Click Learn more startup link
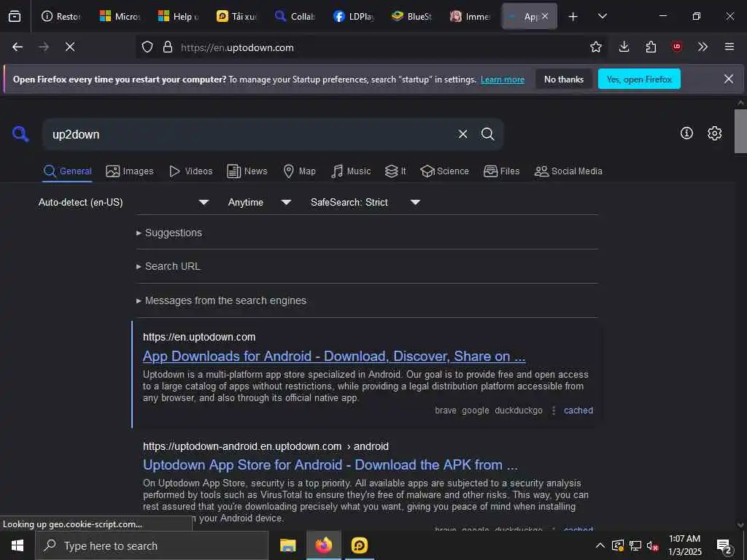This screenshot has height=560, width=747. (503, 79)
